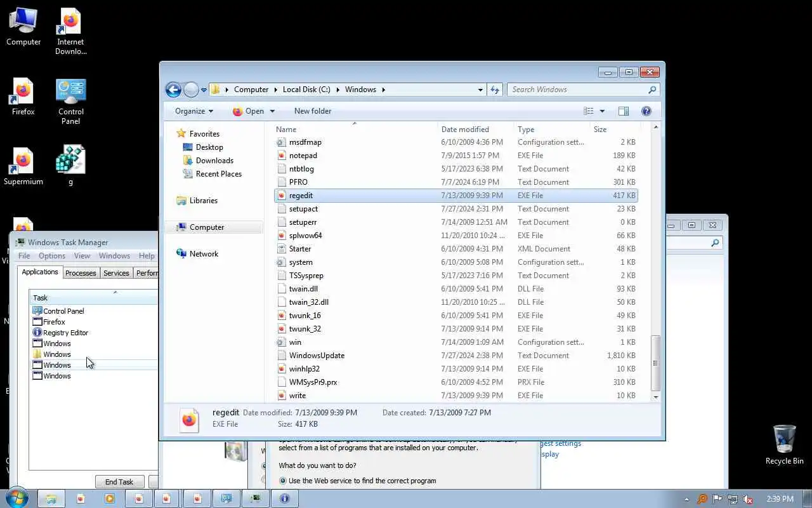Click the Starter XML document icon
The height and width of the screenshot is (508, 812).
(282, 249)
